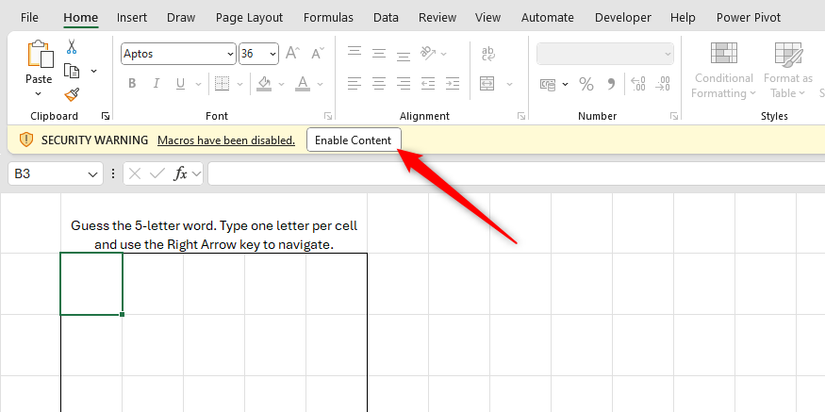Expand the Fill Color palette arrow
Screen dimensions: 825x412
coord(281,84)
